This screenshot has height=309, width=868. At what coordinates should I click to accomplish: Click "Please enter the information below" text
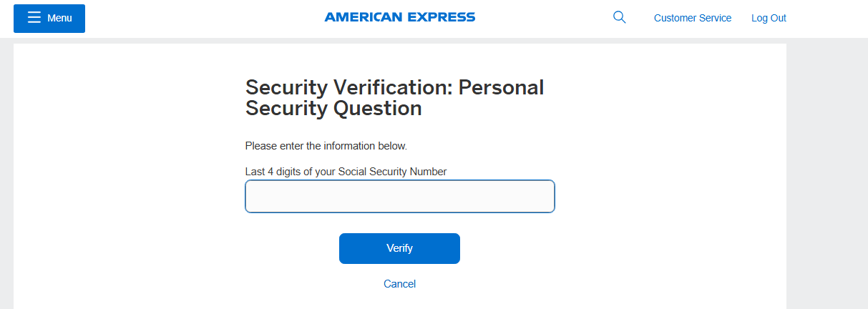pos(326,146)
